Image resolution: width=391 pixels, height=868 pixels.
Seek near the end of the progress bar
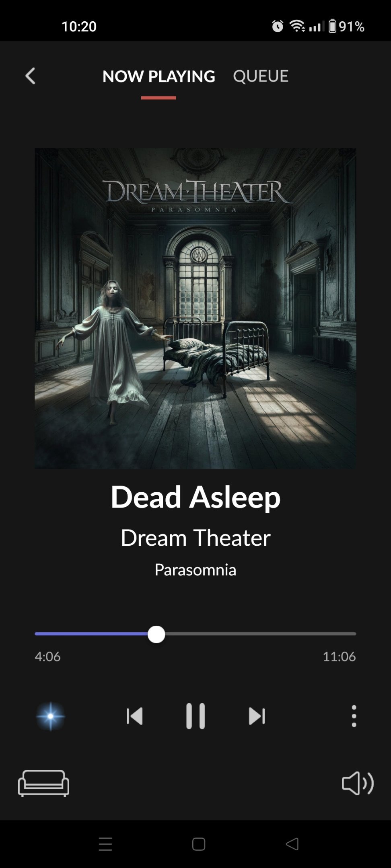click(346, 634)
